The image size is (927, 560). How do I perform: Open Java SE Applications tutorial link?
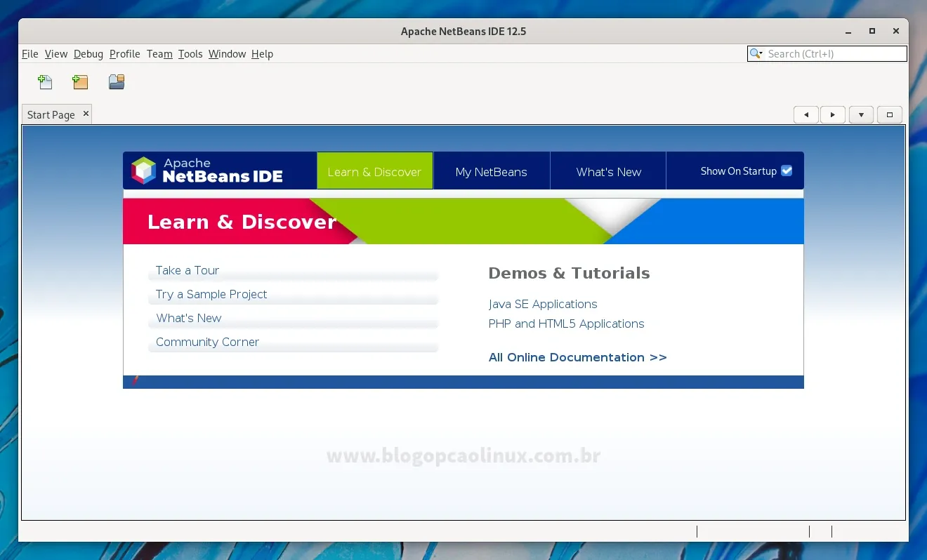[543, 304]
